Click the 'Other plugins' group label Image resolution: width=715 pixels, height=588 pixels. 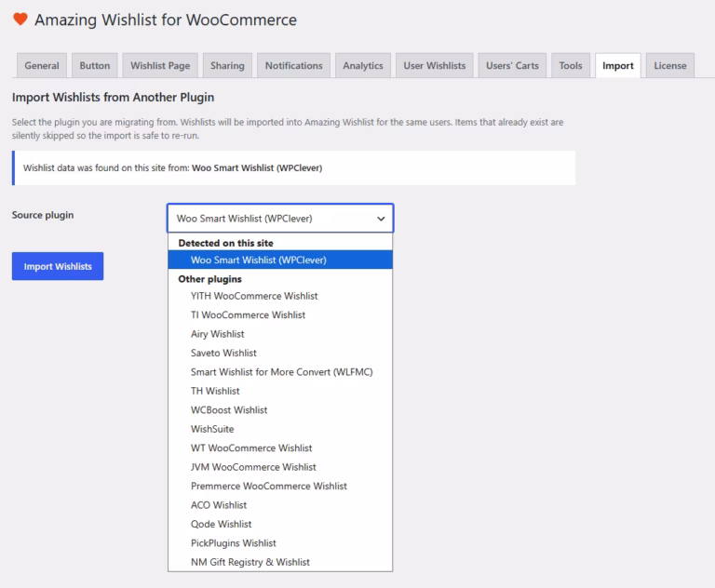tap(209, 279)
